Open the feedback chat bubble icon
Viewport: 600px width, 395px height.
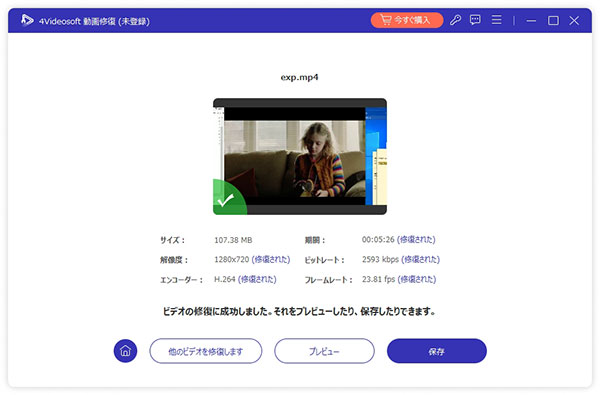click(475, 20)
